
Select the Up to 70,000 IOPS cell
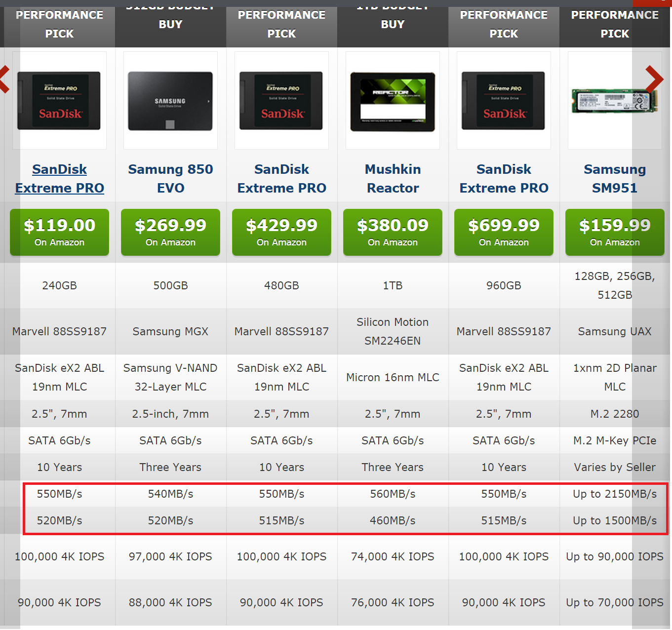pos(615,602)
